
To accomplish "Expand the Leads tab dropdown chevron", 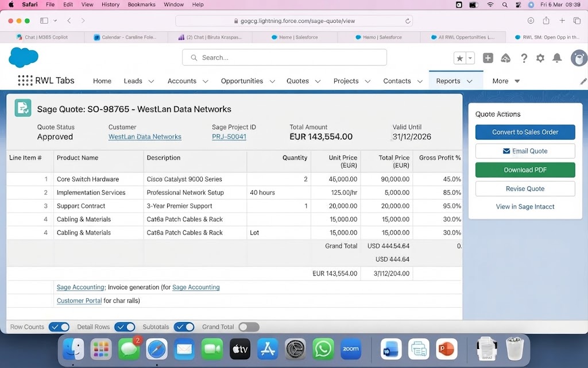I will [151, 81].
